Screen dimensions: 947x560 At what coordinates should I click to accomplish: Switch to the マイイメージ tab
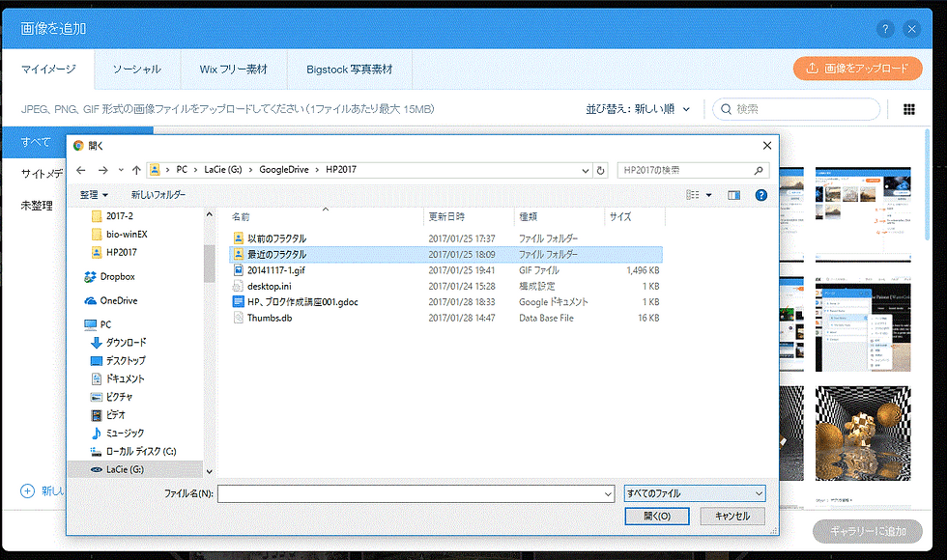[x=48, y=70]
